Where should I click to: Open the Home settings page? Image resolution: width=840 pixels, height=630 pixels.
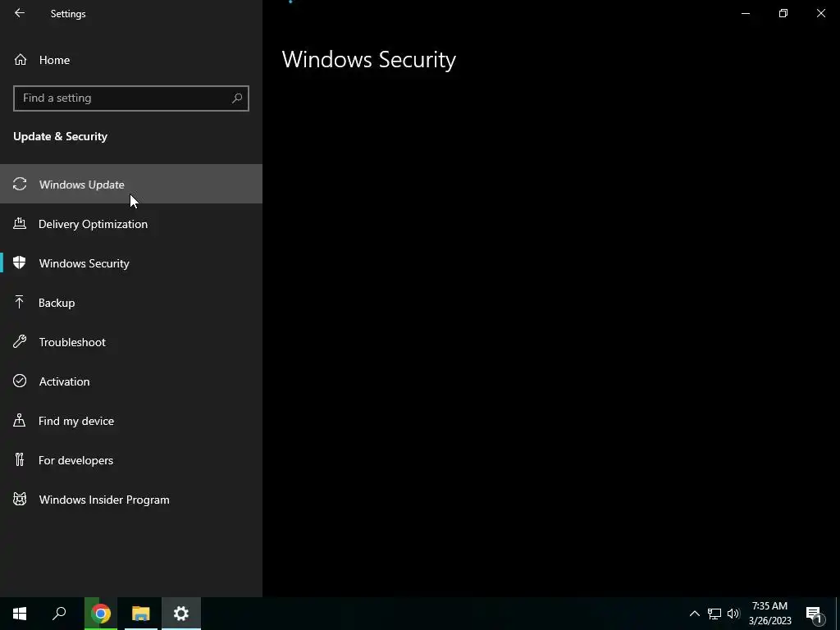131,60
